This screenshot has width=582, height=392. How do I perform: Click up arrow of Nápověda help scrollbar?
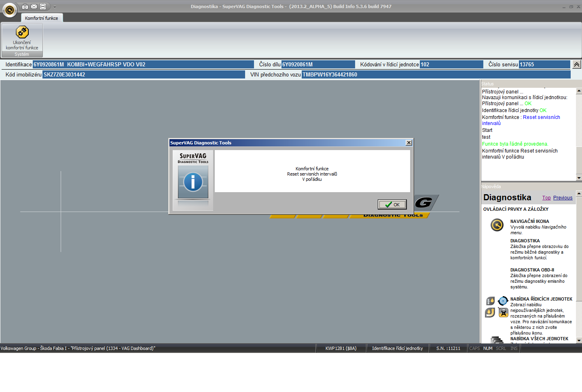click(x=579, y=194)
